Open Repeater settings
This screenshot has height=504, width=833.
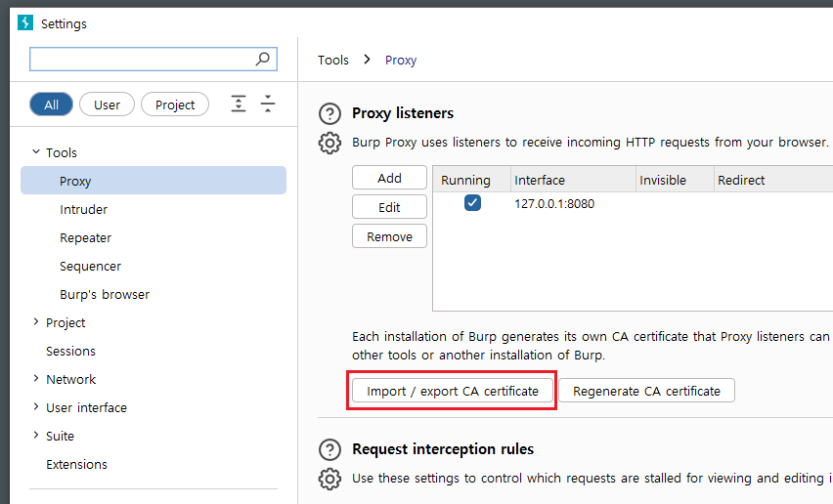[85, 237]
